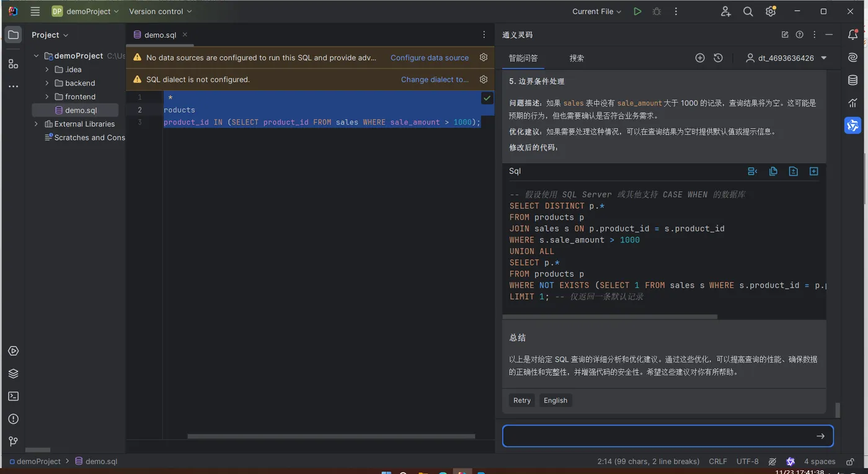Open the Problems tool window

(x=13, y=419)
